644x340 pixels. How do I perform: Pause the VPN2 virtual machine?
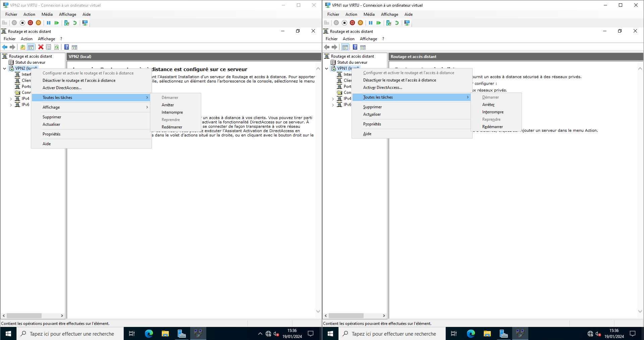[x=49, y=23]
